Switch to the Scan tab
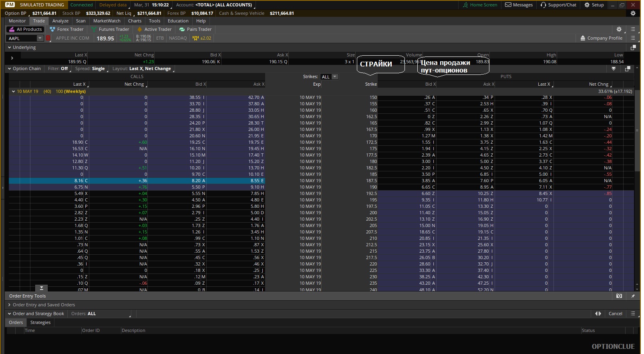The height and width of the screenshot is (354, 644). coord(81,21)
